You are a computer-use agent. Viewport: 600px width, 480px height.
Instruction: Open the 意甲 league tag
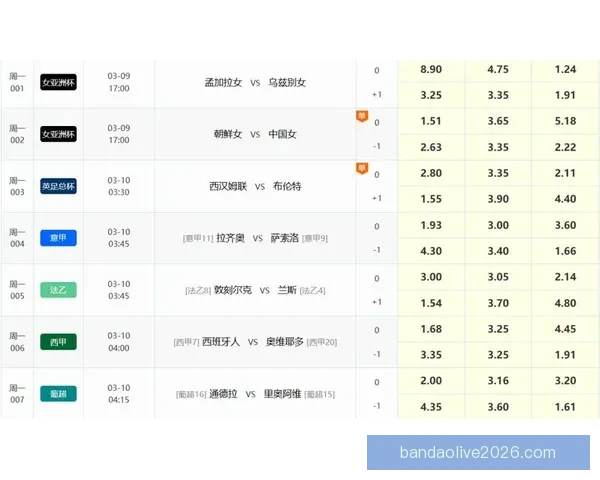coord(58,238)
